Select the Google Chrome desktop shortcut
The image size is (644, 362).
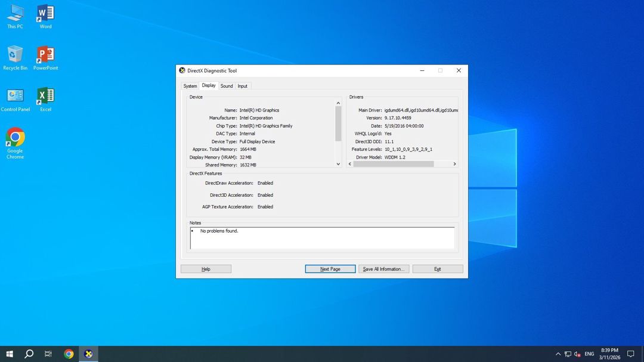[15, 143]
